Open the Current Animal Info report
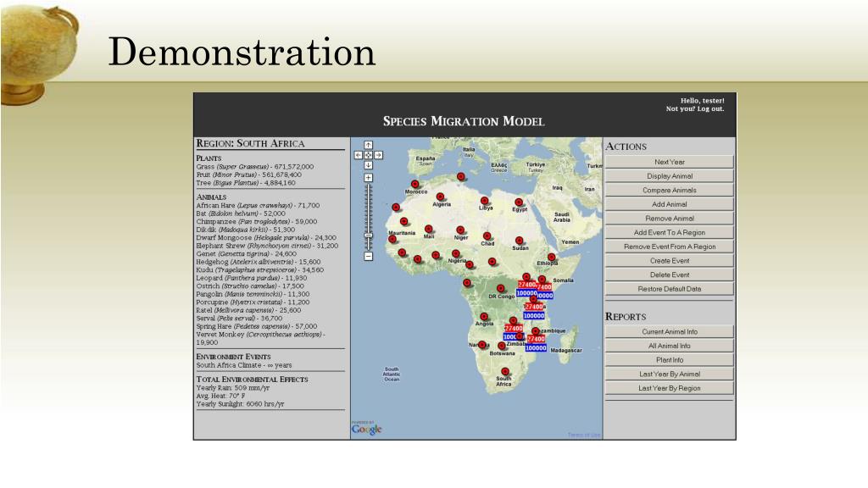Image resolution: width=868 pixels, height=488 pixels. [x=670, y=332]
